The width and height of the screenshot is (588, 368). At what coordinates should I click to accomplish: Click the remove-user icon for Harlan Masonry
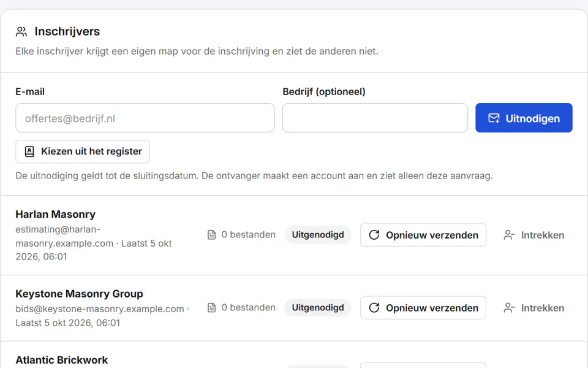[x=509, y=235]
